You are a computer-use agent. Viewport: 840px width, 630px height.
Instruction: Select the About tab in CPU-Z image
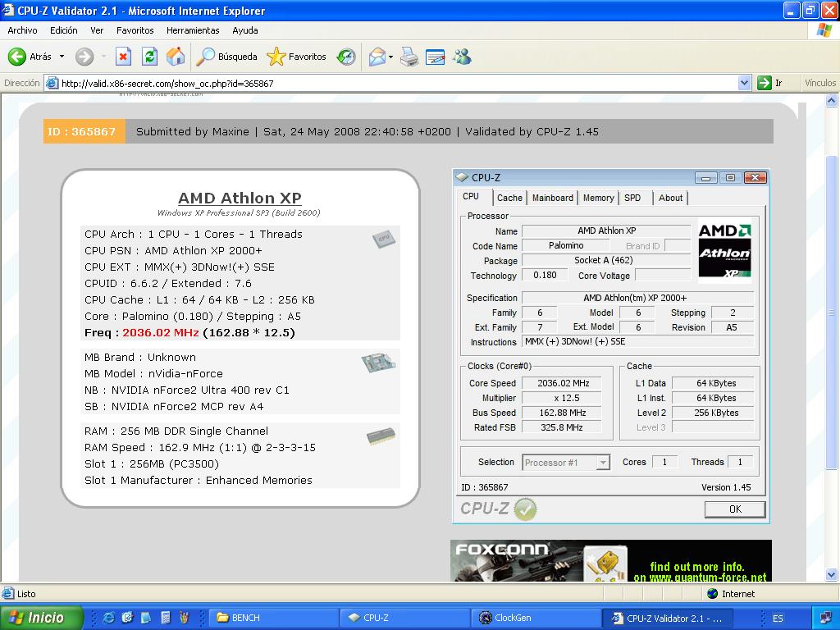[x=670, y=198]
